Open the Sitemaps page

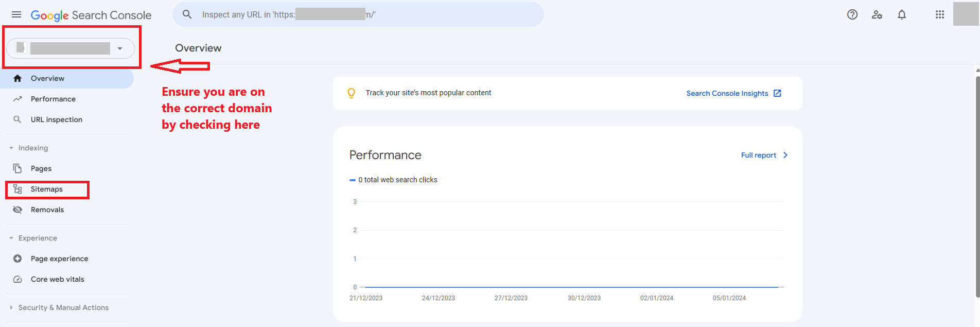click(67, 189)
